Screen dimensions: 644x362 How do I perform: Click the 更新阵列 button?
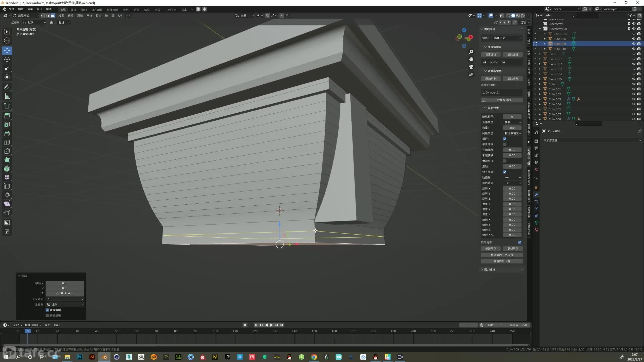[513, 249]
